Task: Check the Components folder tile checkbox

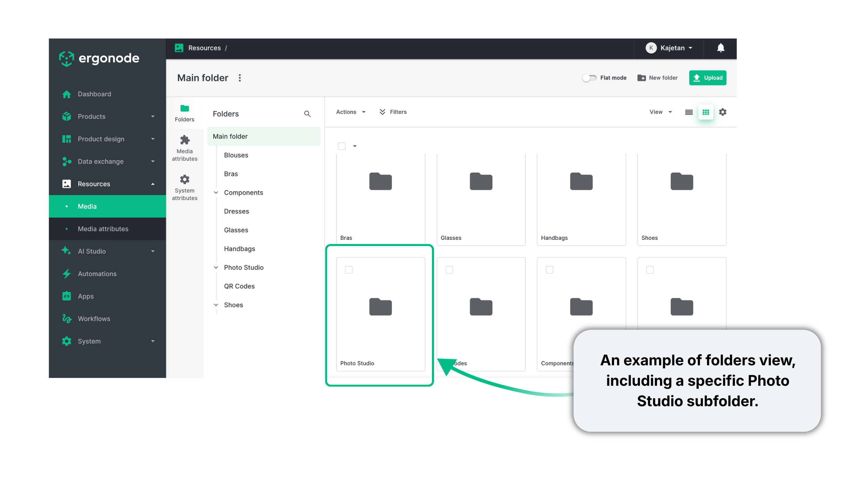Action: pos(550,270)
